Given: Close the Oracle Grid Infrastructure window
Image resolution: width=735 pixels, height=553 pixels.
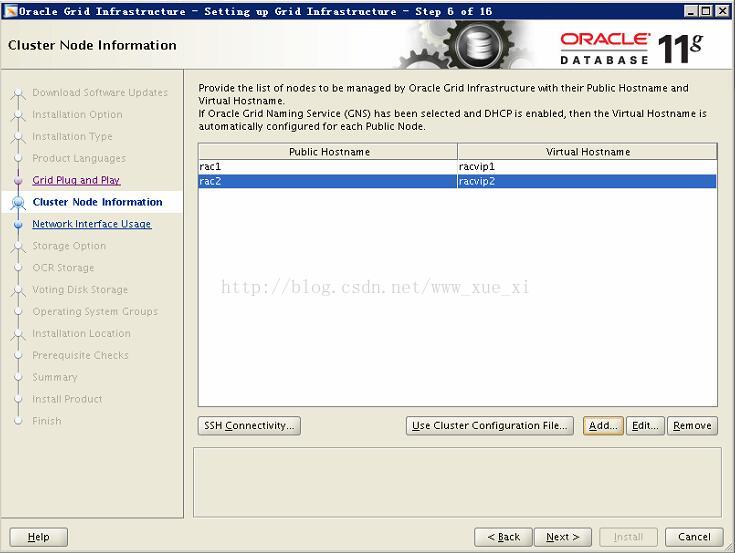Looking at the screenshot, I should pos(722,11).
